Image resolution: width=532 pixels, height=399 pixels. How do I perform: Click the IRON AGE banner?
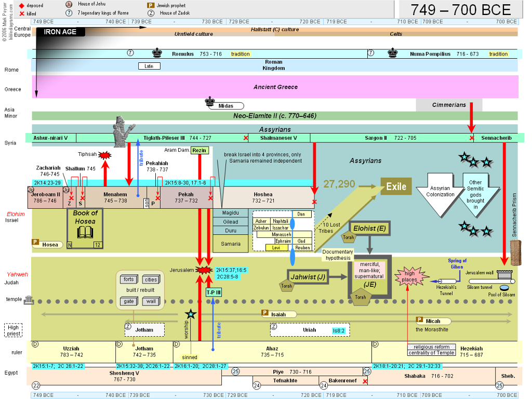[x=60, y=32]
